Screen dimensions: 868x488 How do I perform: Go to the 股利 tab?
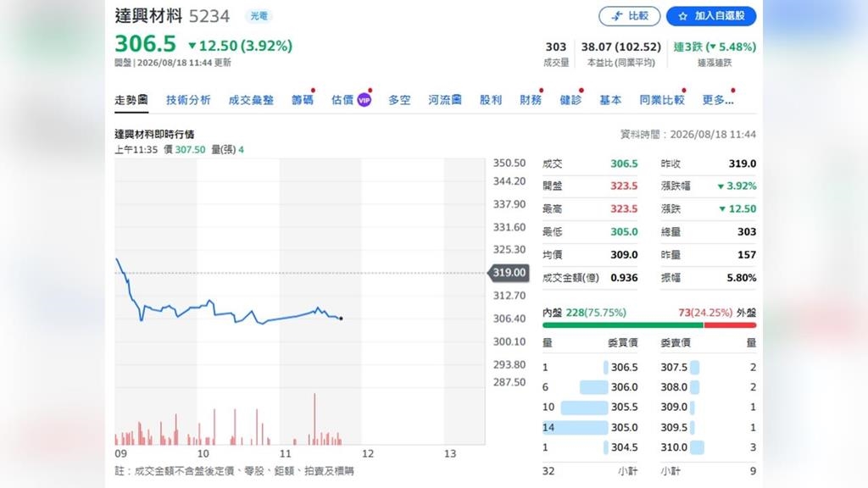[491, 100]
